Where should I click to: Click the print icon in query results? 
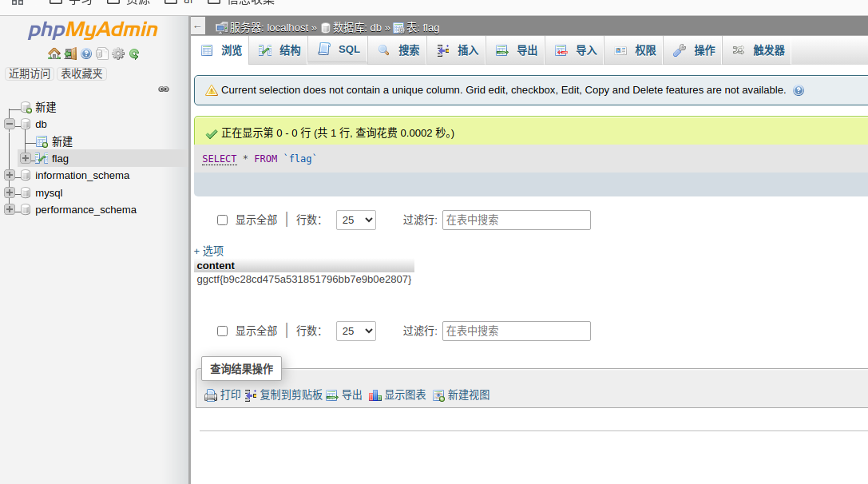point(211,395)
